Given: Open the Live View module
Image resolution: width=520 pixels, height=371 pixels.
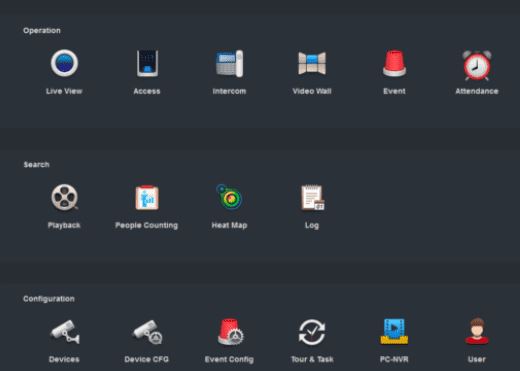Looking at the screenshot, I should (64, 63).
